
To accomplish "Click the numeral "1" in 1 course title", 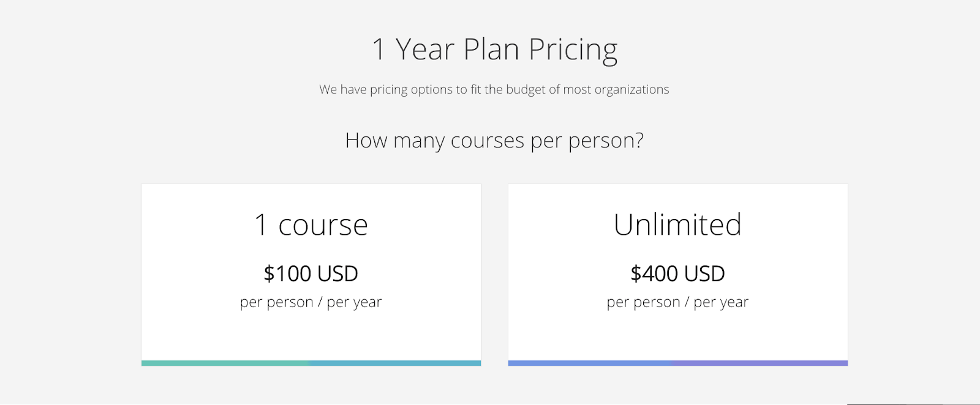I will point(262,225).
